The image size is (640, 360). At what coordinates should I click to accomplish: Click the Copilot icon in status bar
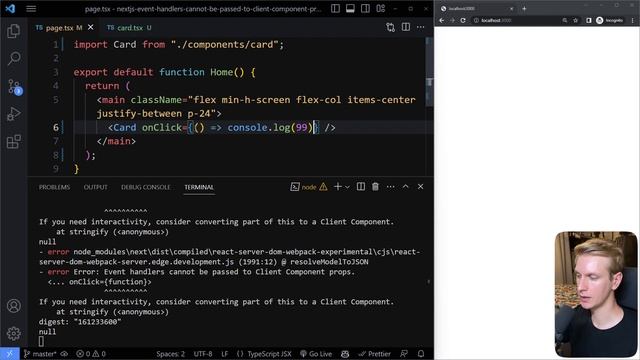345,354
